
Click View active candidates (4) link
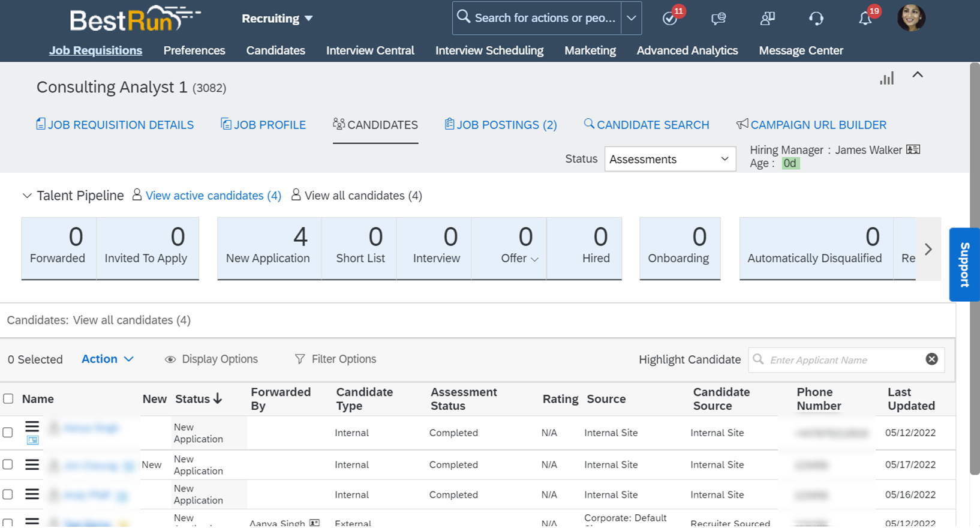(213, 196)
